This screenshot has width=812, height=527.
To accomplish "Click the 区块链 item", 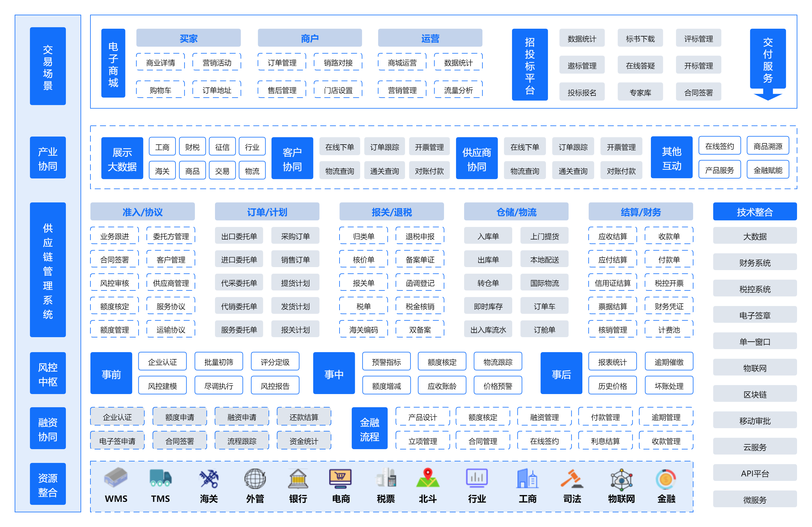I will [x=755, y=394].
